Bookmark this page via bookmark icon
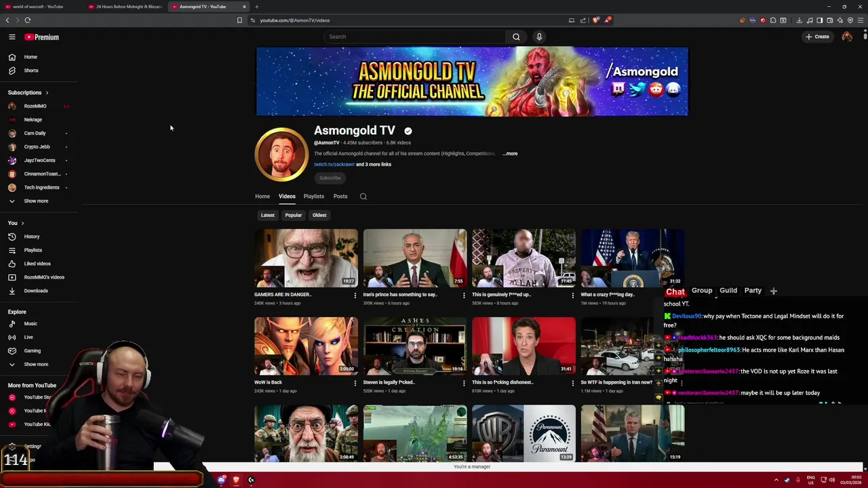 [x=239, y=20]
